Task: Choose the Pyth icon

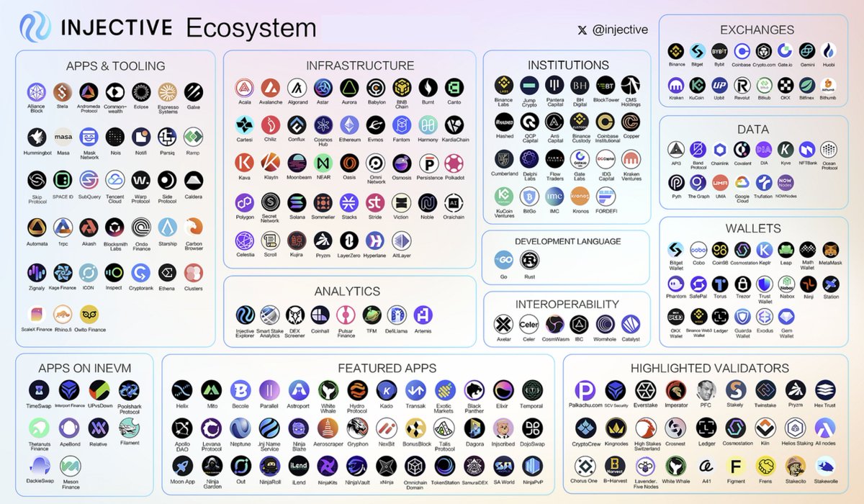Action: pyautogui.click(x=676, y=183)
